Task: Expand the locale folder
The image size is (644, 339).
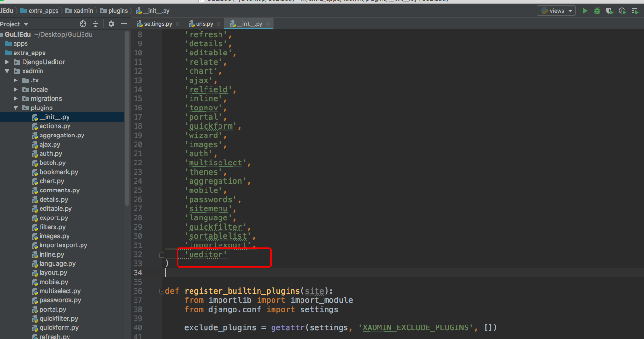Action: click(x=16, y=89)
